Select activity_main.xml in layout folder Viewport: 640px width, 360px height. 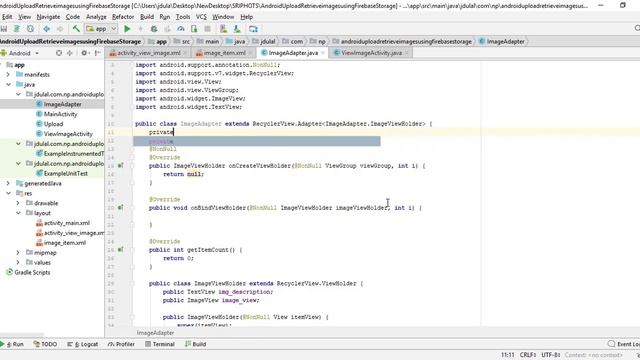pyautogui.click(x=67, y=223)
